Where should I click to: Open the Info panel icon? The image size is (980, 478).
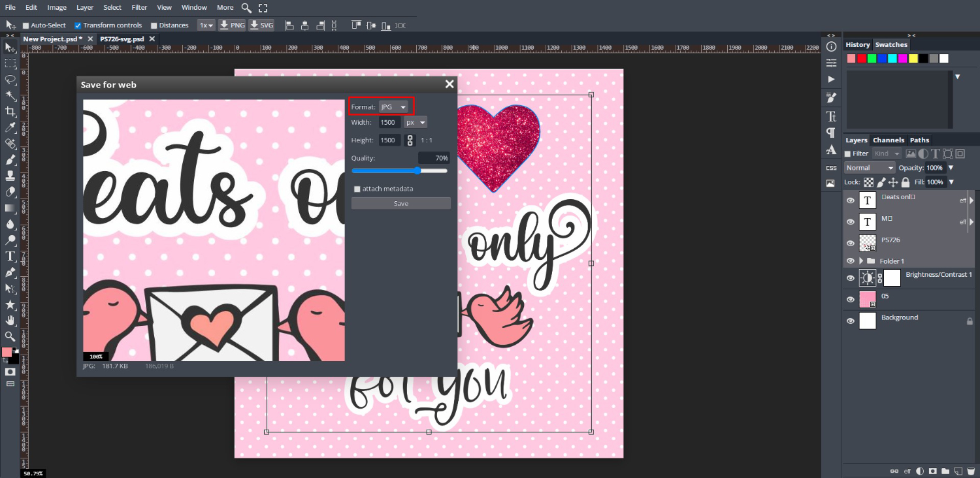(831, 47)
